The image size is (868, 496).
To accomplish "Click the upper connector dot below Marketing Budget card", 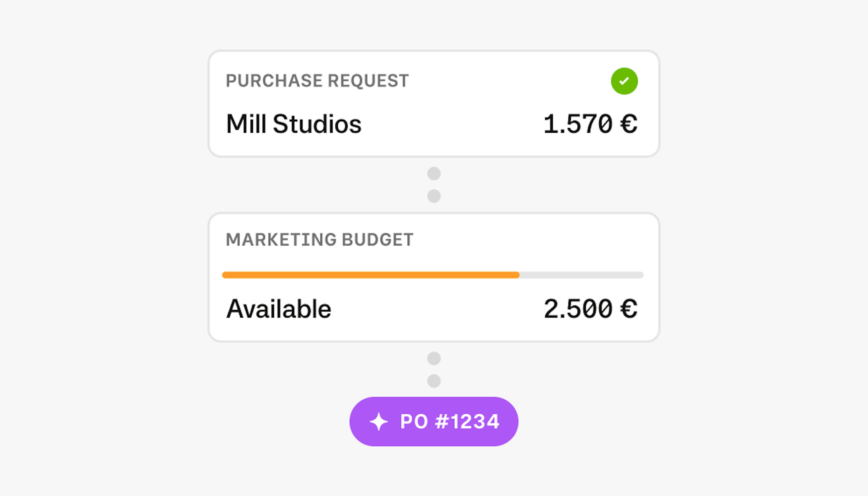I will coord(434,358).
